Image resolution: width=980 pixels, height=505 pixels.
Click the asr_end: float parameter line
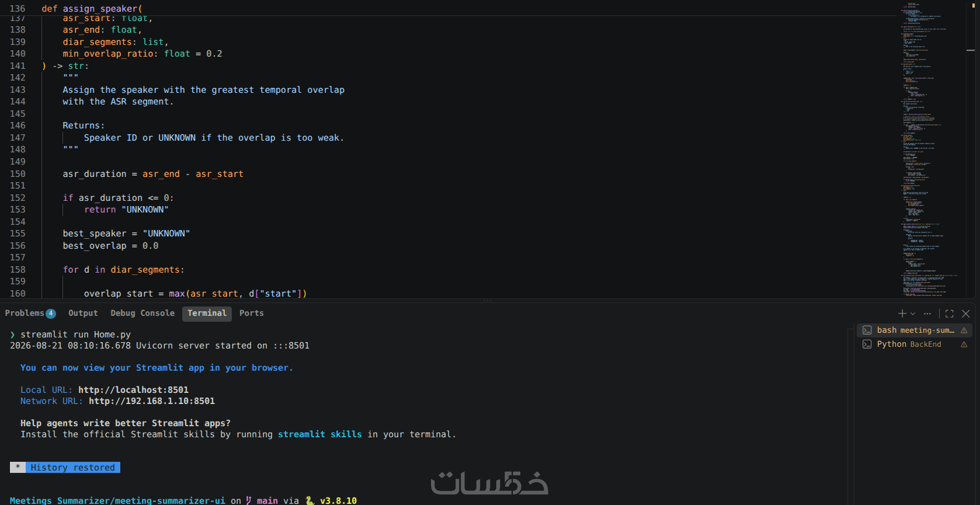[102, 30]
